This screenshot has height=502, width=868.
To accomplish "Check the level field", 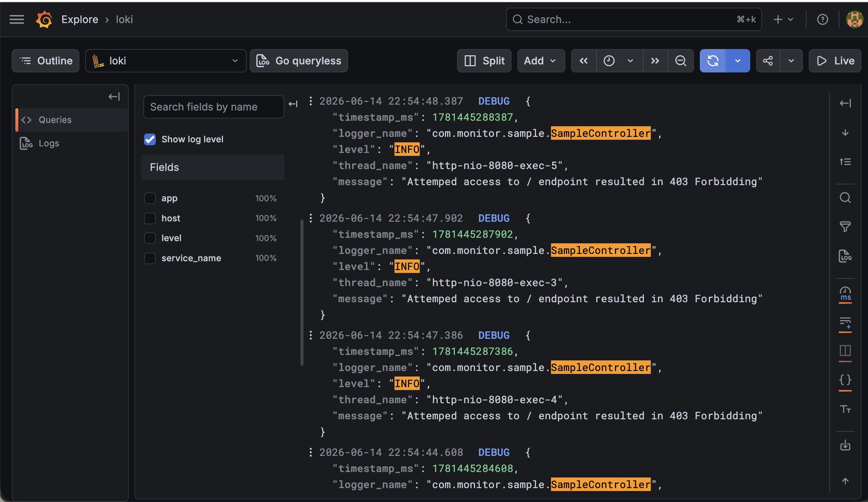I will coord(150,238).
